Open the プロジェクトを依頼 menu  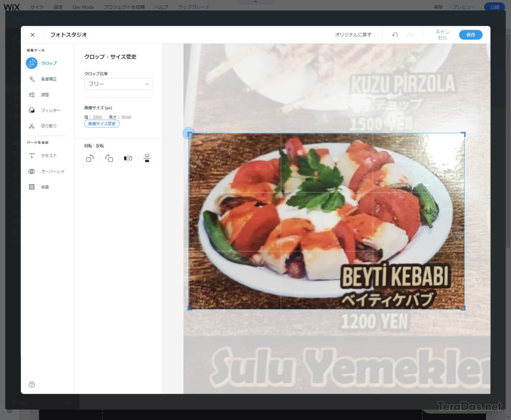(x=124, y=7)
